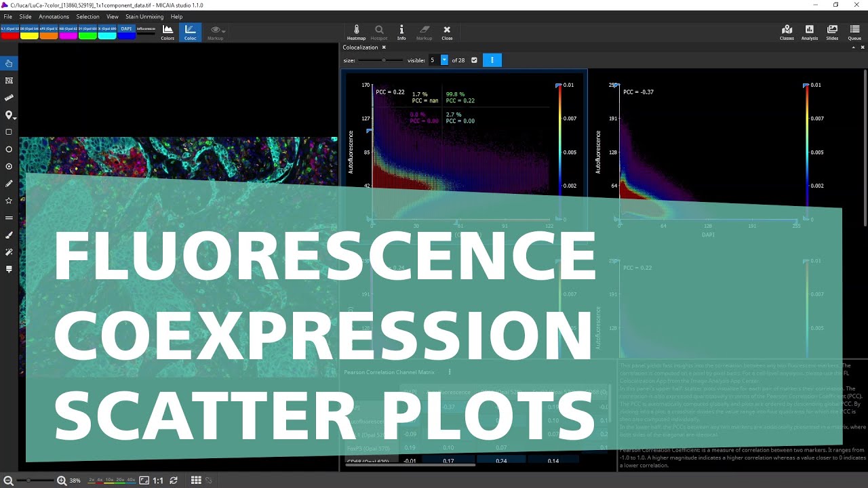Toggle the orange Opal 570 channel
The width and height of the screenshot is (868, 488).
(x=49, y=33)
